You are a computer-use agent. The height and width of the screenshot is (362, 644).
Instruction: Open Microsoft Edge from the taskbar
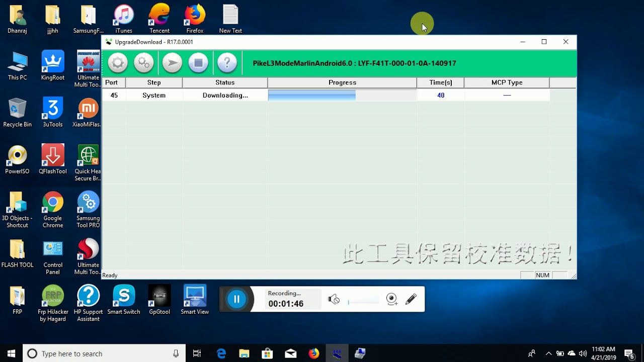[x=221, y=353]
